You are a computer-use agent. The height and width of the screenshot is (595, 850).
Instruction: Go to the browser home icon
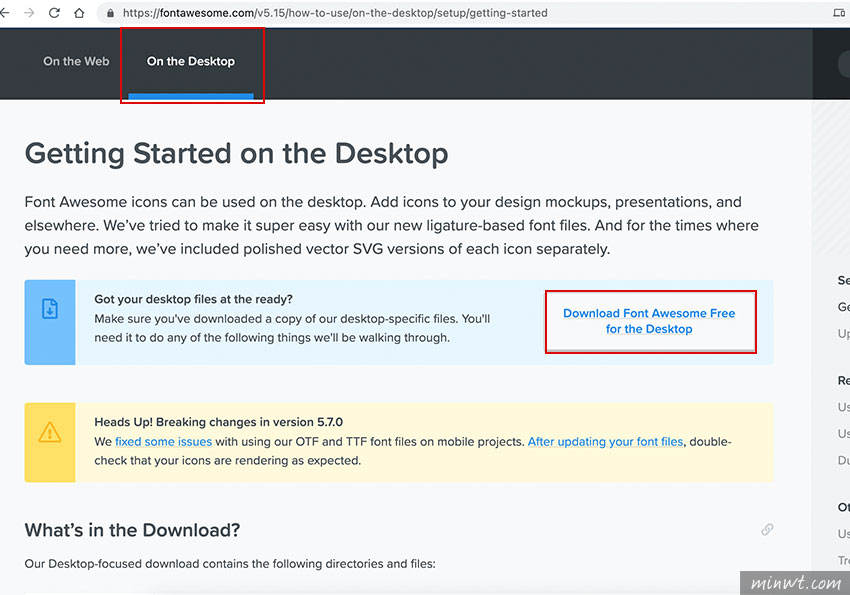[79, 12]
